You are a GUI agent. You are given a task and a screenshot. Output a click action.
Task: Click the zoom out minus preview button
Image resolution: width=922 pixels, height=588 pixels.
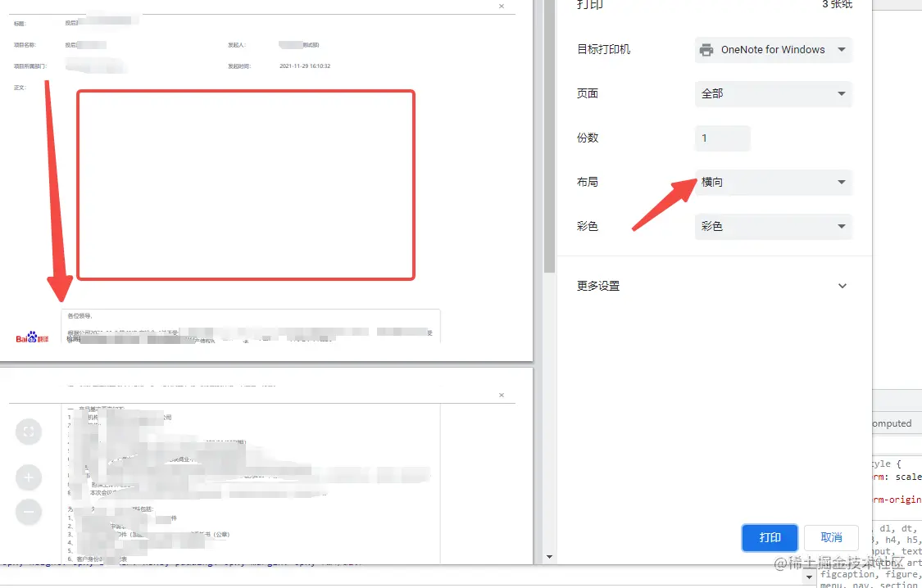(x=28, y=512)
